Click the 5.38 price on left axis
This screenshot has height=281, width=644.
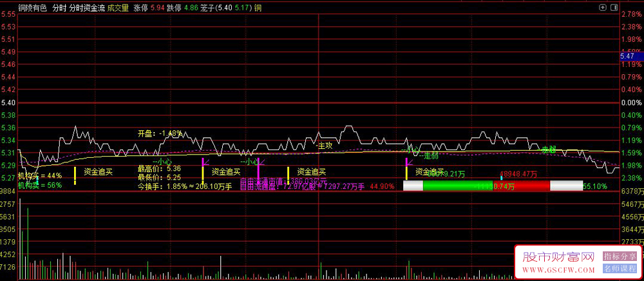click(8, 115)
